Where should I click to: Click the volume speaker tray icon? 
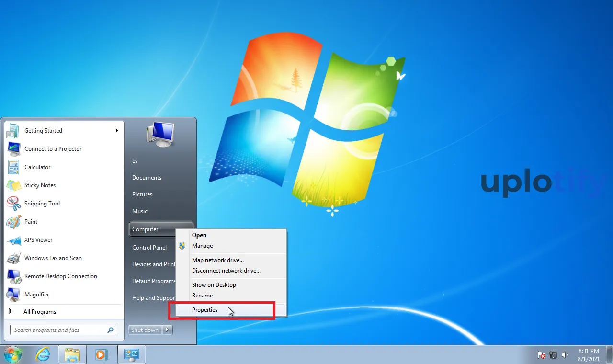[x=565, y=355]
